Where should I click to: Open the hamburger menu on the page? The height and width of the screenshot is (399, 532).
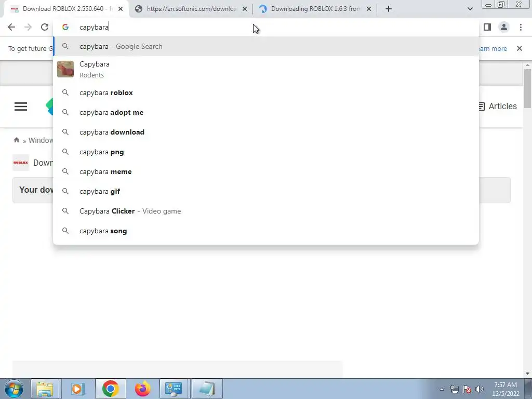click(x=21, y=107)
